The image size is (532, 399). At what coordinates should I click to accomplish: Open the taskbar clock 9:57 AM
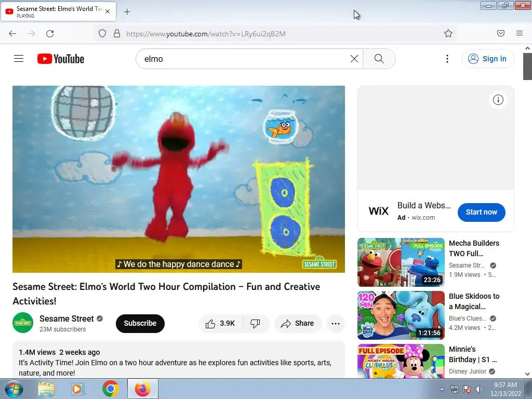(x=506, y=389)
